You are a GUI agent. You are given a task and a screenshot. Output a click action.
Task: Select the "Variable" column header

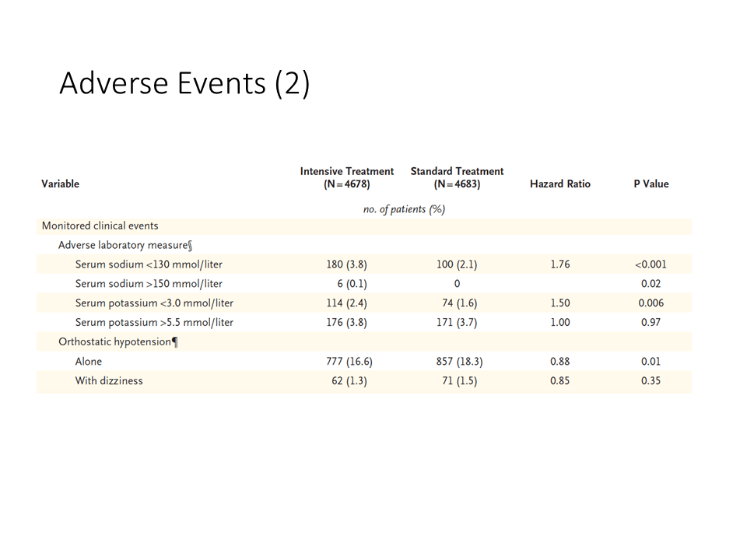point(61,184)
